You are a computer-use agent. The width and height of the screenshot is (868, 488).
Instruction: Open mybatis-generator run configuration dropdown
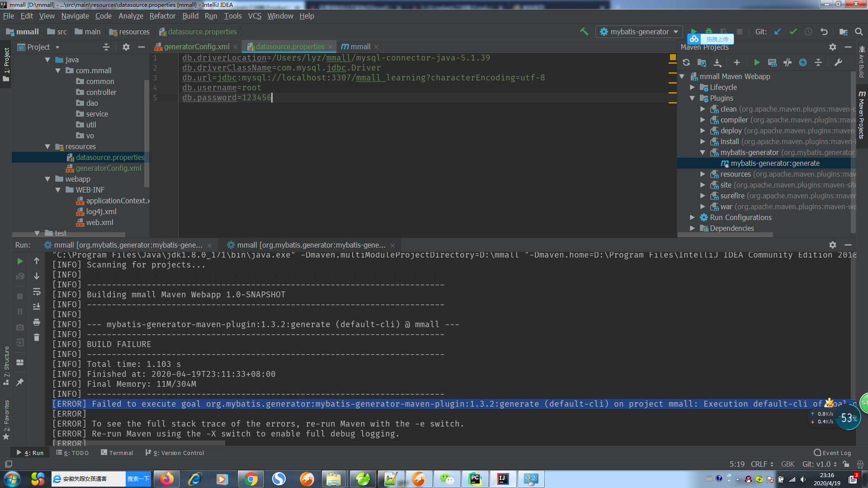[639, 32]
